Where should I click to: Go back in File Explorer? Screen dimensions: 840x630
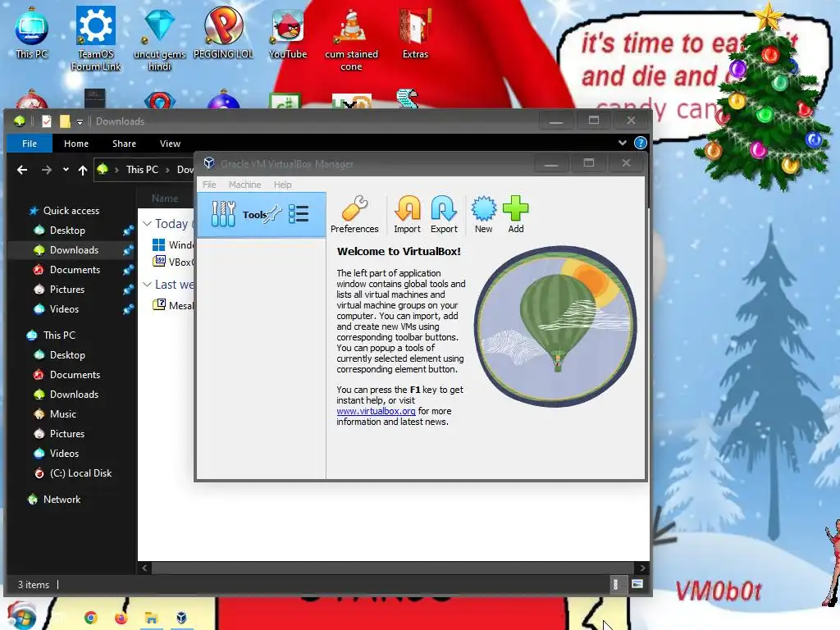point(22,170)
